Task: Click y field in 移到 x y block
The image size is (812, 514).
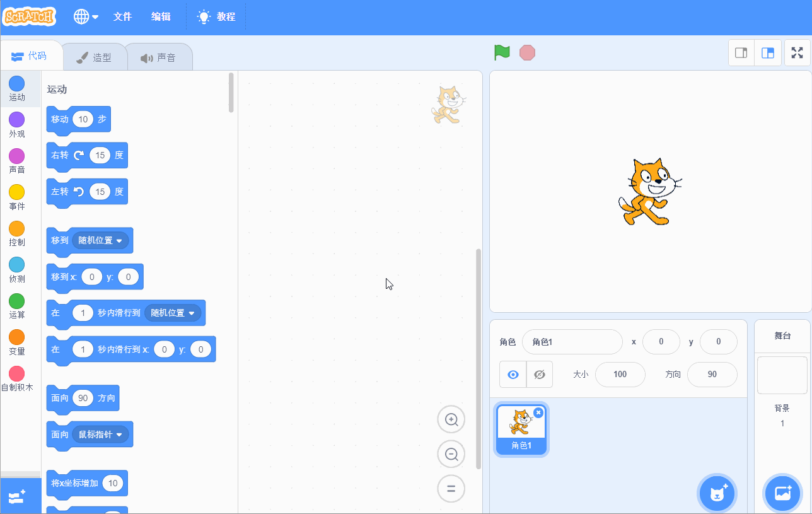Action: (x=128, y=276)
